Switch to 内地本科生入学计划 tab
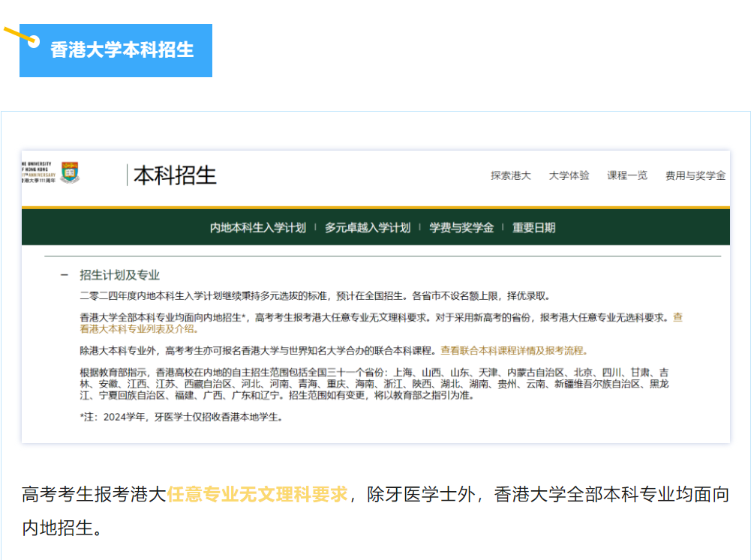 (x=258, y=228)
